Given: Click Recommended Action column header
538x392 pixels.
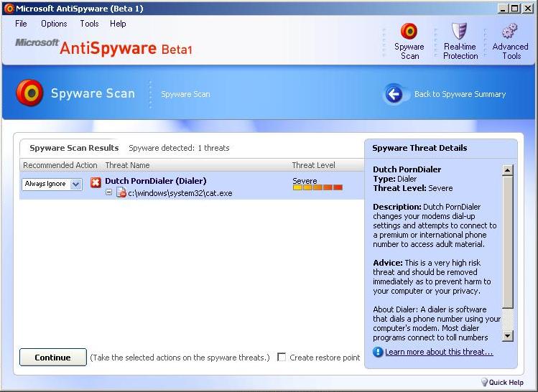Looking at the screenshot, I should pos(60,165).
